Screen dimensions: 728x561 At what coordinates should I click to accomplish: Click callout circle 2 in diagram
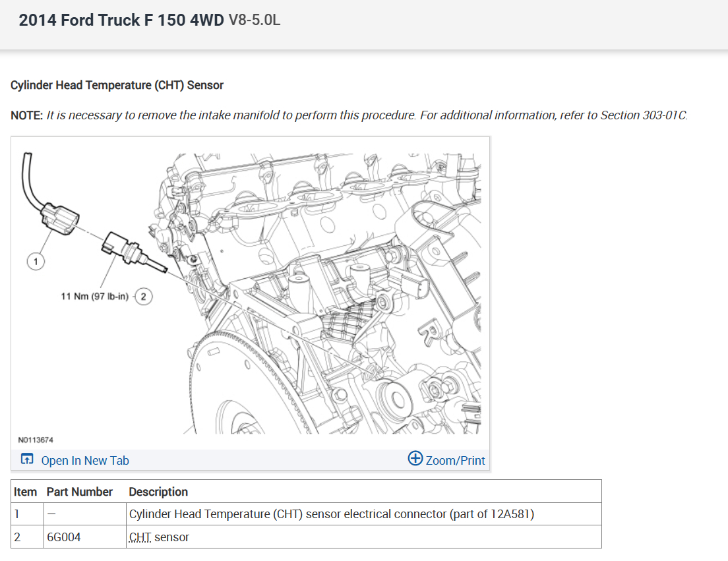click(x=144, y=297)
